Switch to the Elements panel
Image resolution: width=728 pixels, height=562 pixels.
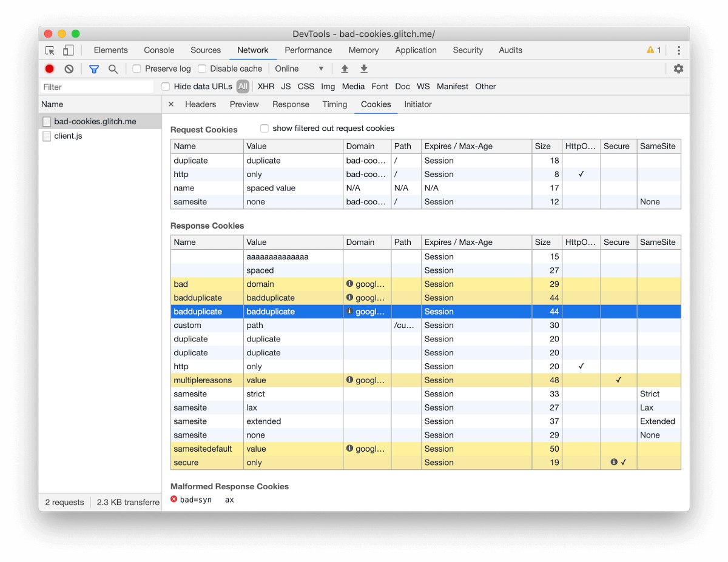111,50
